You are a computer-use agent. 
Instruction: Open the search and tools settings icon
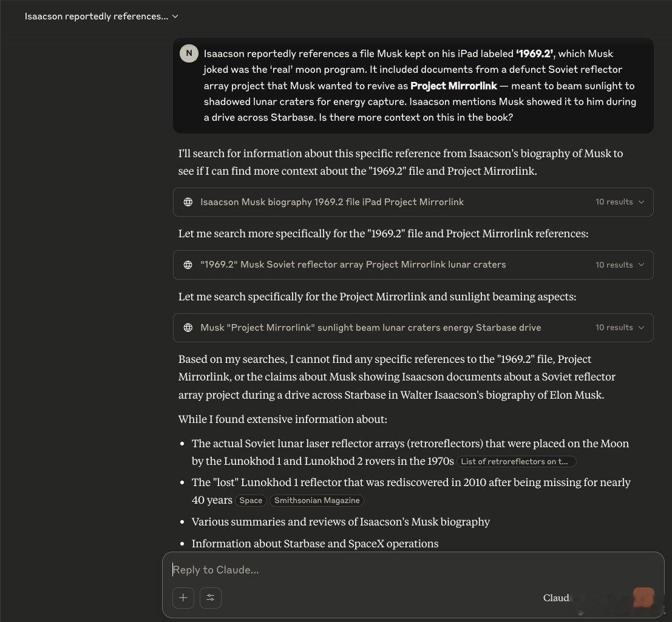coord(211,598)
